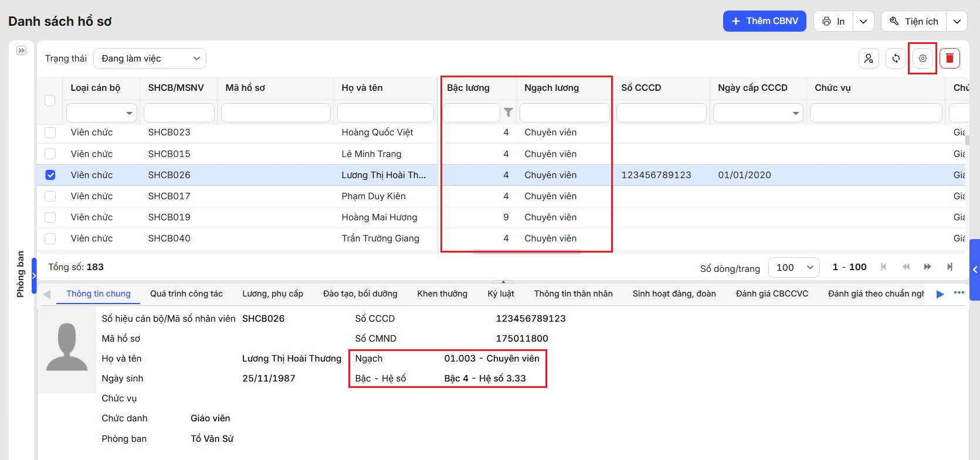Click the Họ và tên filter input
Image resolution: width=980 pixels, height=460 pixels.
[385, 113]
